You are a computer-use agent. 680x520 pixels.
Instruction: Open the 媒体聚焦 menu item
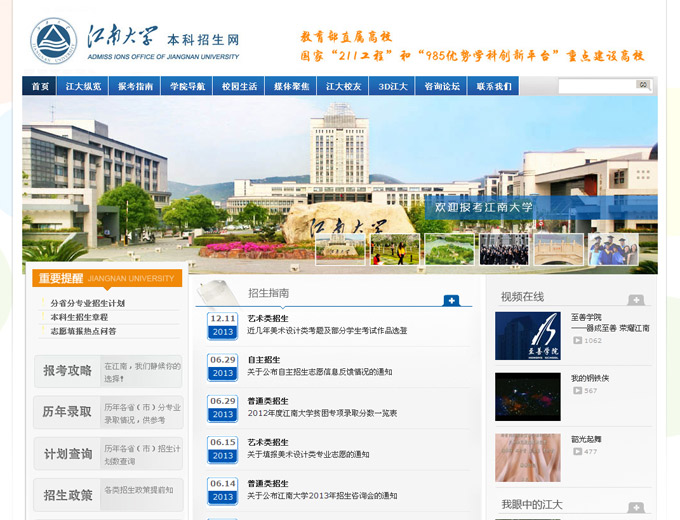point(291,86)
